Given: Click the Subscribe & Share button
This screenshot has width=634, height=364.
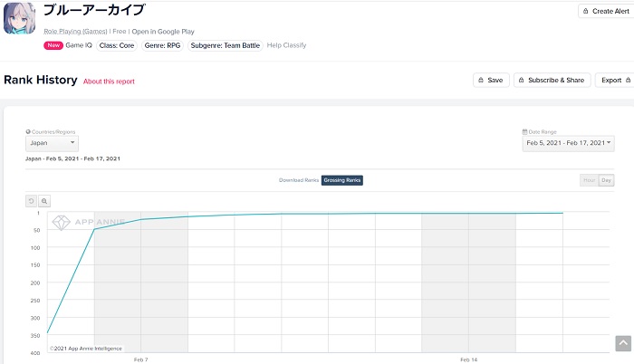Looking at the screenshot, I should tap(552, 80).
